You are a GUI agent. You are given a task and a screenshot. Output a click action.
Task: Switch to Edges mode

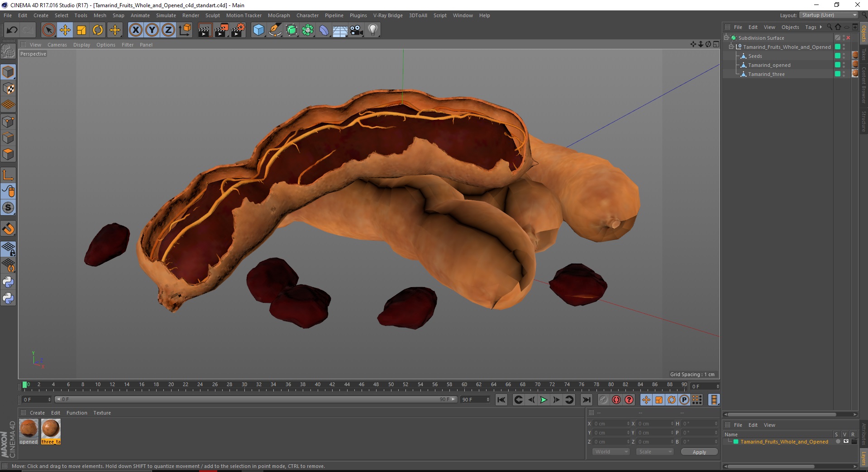click(x=8, y=138)
